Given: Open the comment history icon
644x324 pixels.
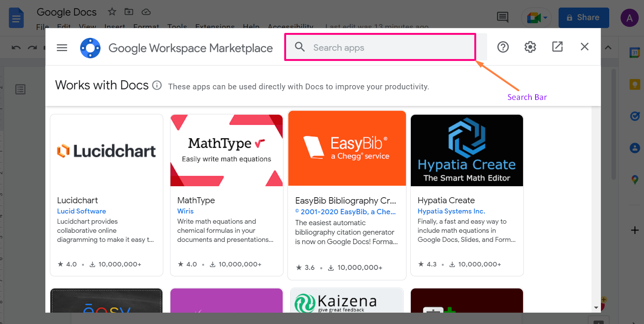Looking at the screenshot, I should [502, 17].
